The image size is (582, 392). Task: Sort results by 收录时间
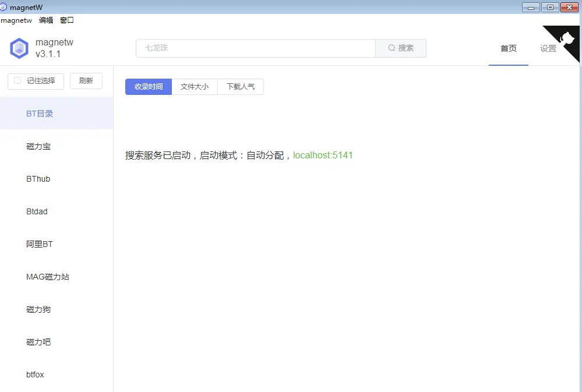(149, 87)
